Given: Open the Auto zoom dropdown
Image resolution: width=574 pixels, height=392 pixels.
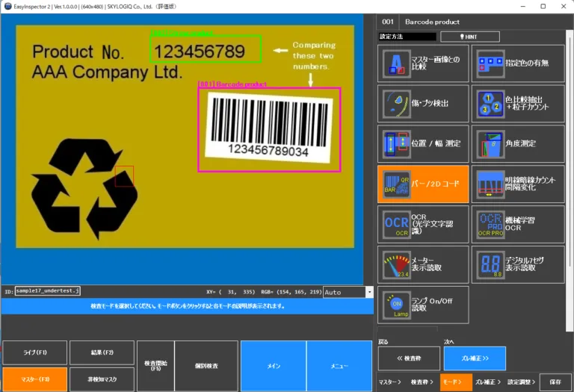Looking at the screenshot, I should (369, 292).
